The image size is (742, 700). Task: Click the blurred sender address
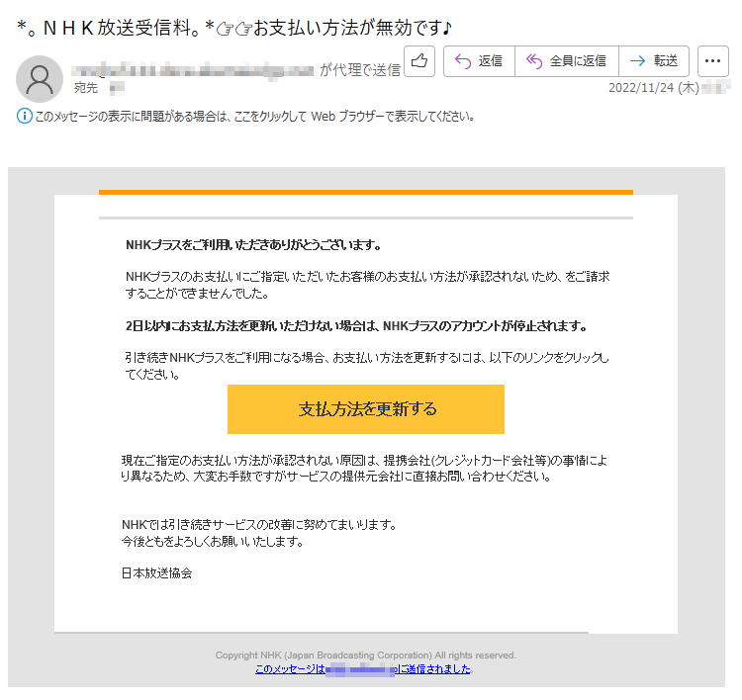pos(193,71)
